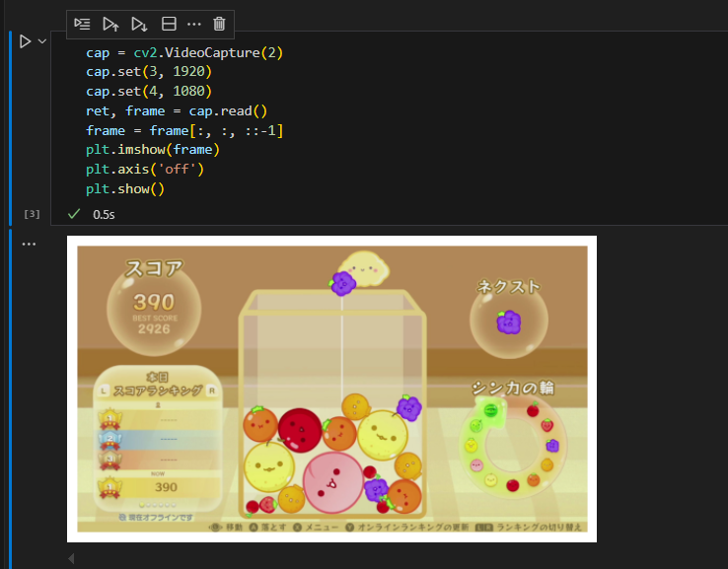Click the large pink peach in the box
Viewport: 728px width, 569px height.
tap(332, 482)
